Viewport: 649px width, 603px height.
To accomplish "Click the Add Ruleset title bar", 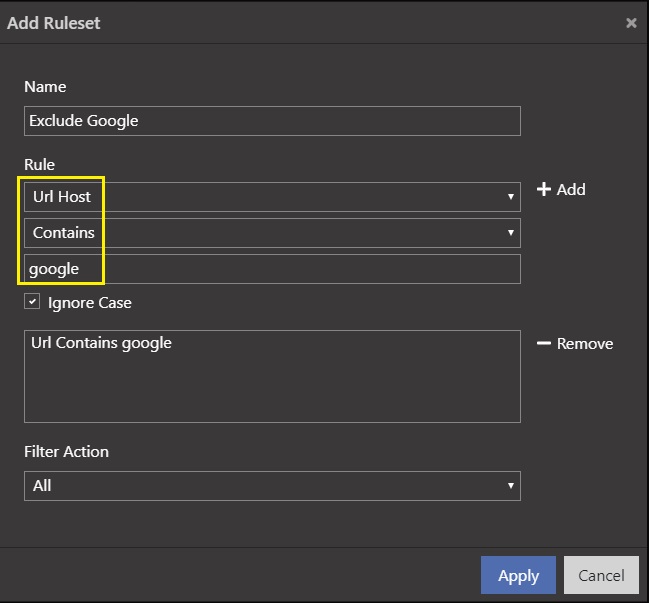I will tap(300, 22).
